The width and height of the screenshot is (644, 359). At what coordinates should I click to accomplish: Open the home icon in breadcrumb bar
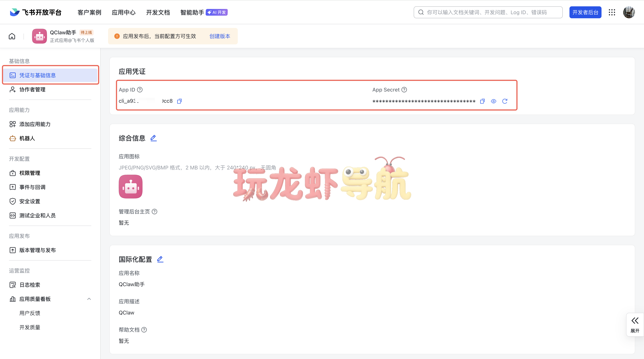click(x=12, y=36)
